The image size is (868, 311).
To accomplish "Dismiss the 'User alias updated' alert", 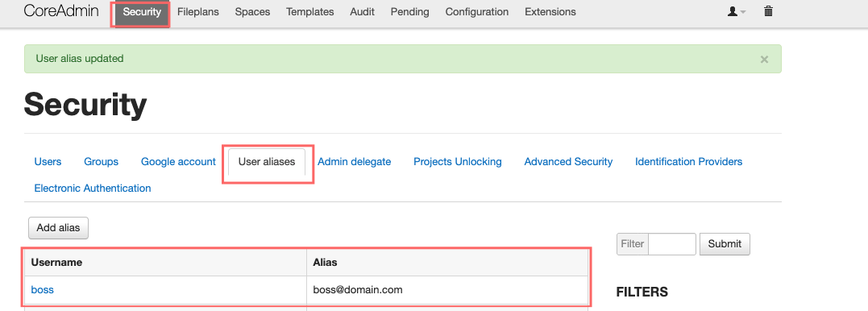I will [x=765, y=59].
